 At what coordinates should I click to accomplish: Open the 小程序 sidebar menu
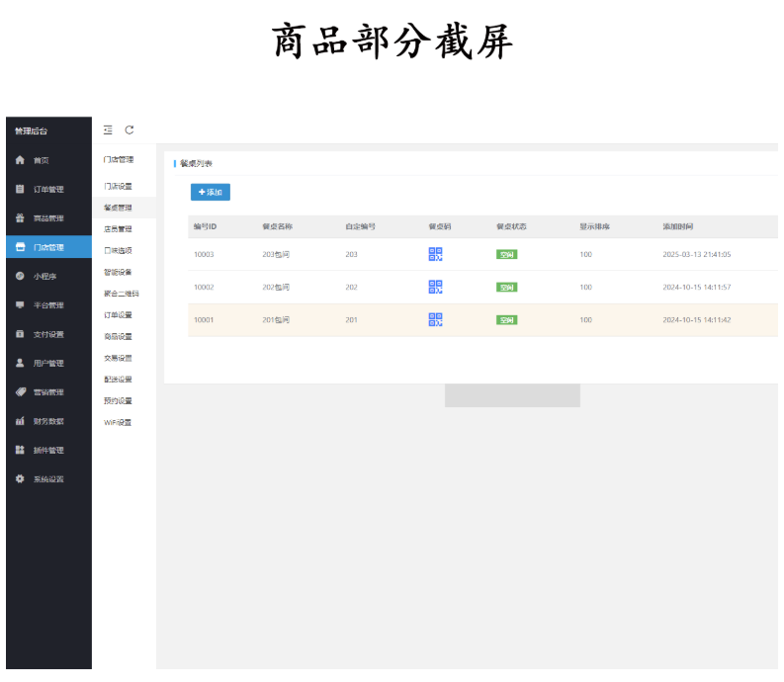point(49,276)
